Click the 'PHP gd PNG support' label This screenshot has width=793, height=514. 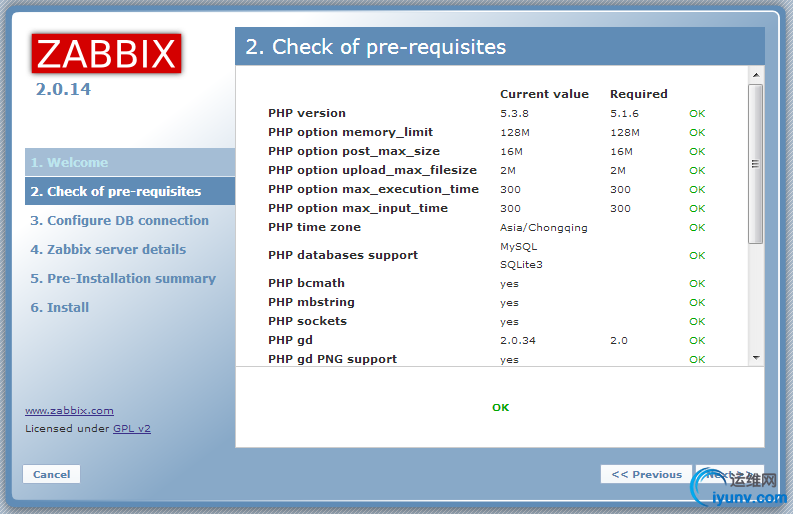[333, 359]
